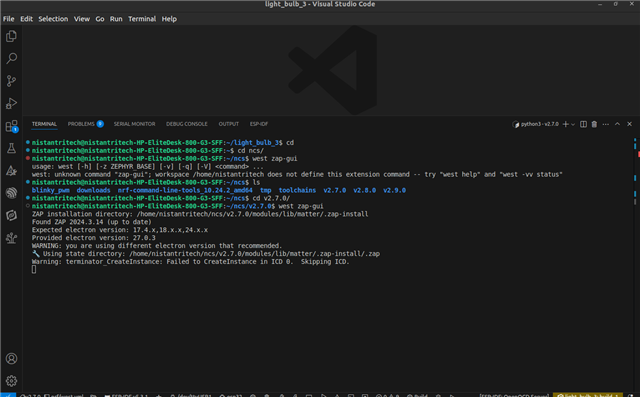Click the command marker beside 'cd ncs/' line
This screenshot has width=640, height=397.
(x=28, y=150)
